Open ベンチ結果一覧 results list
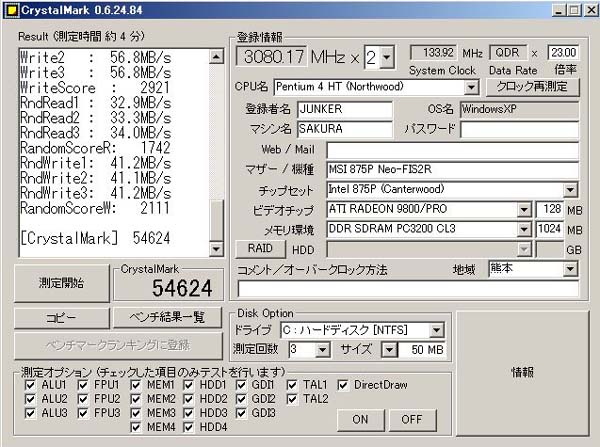Screen dimensions: 600x447 167,318
